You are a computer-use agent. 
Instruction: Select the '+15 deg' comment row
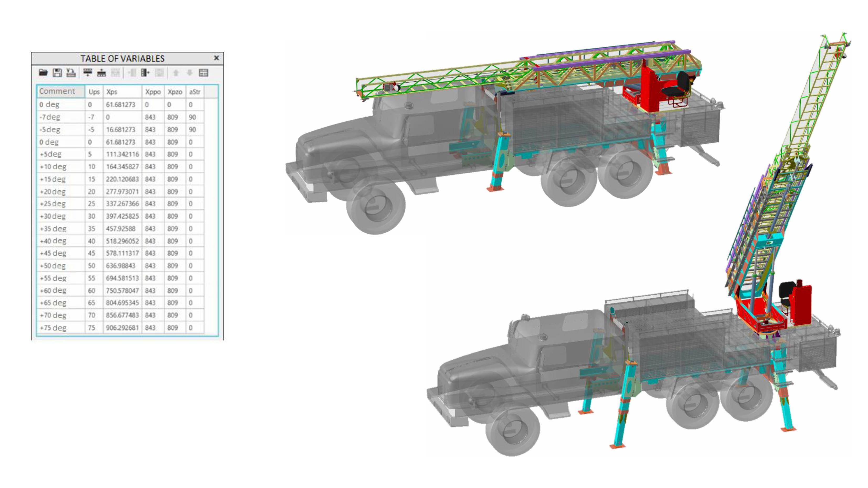click(x=61, y=179)
